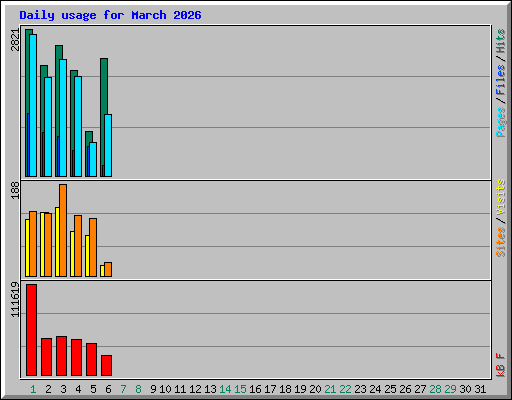Viewport: 512px width, 400px height.
Task: Click day label 3 on the x-axis
Action: (x=63, y=389)
